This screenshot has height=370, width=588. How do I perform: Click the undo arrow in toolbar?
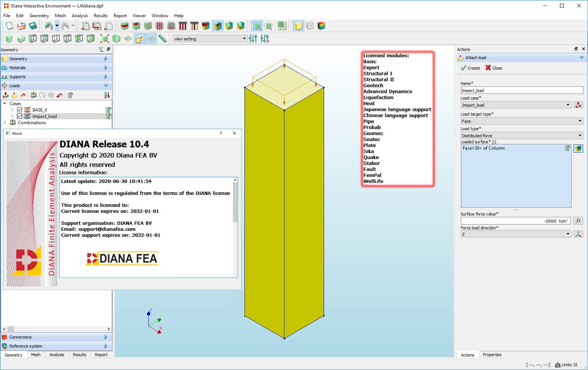pyautogui.click(x=48, y=26)
